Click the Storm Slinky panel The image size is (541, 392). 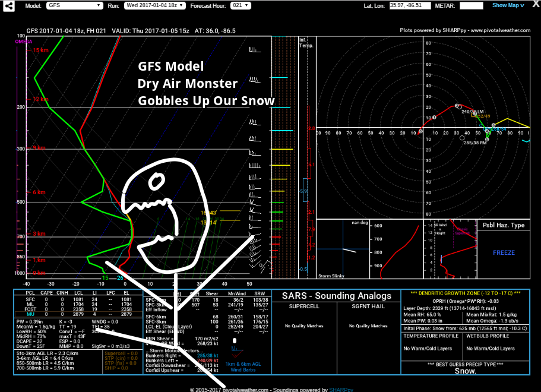pyautogui.click(x=343, y=249)
